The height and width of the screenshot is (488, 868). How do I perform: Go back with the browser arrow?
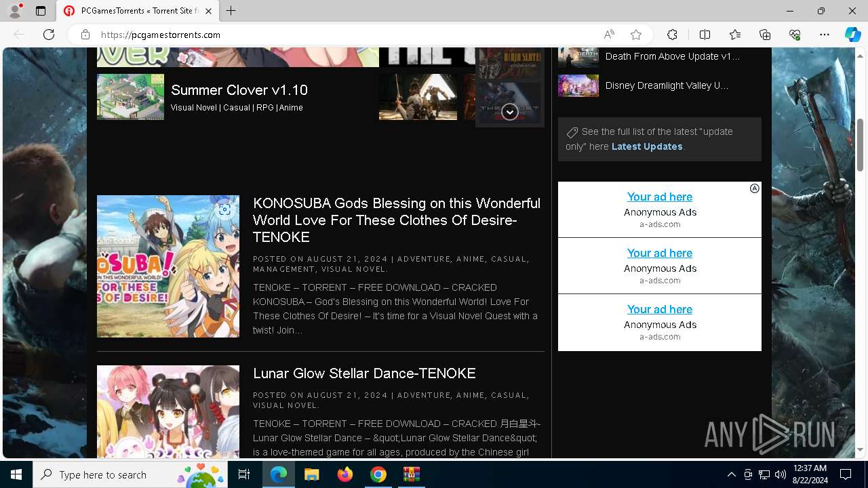click(19, 35)
